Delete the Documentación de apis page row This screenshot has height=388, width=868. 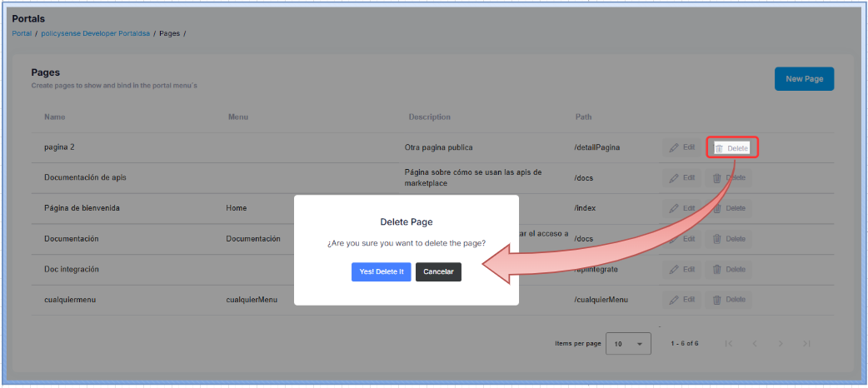(729, 178)
